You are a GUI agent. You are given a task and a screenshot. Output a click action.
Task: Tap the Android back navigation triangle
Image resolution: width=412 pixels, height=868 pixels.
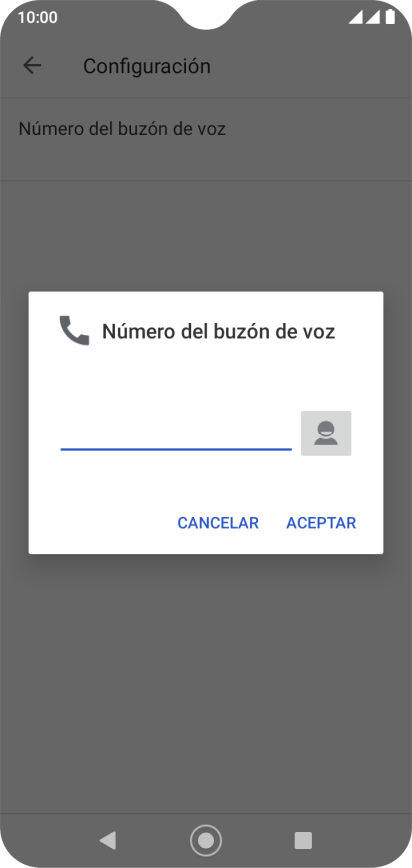click(x=108, y=840)
